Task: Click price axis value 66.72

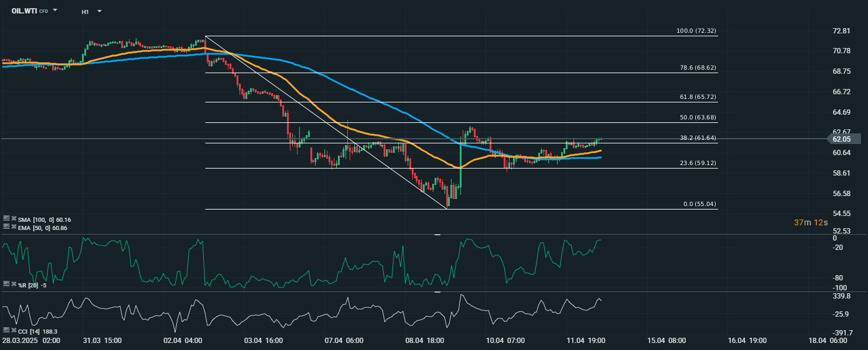Action: (841, 92)
